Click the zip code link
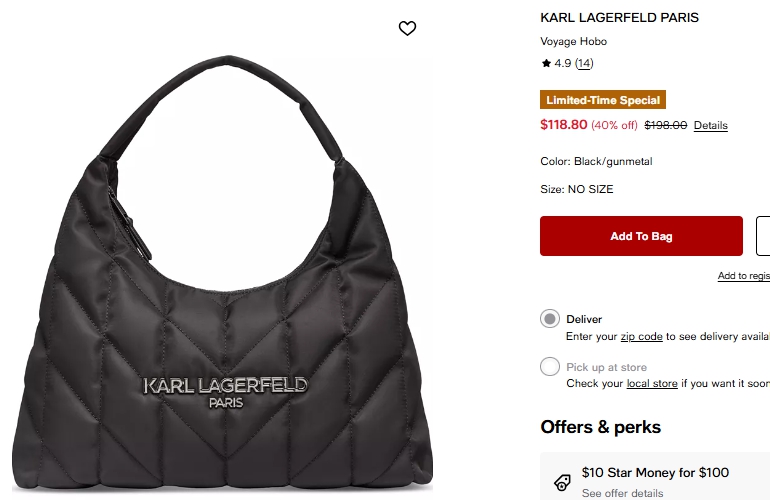 [x=641, y=336]
